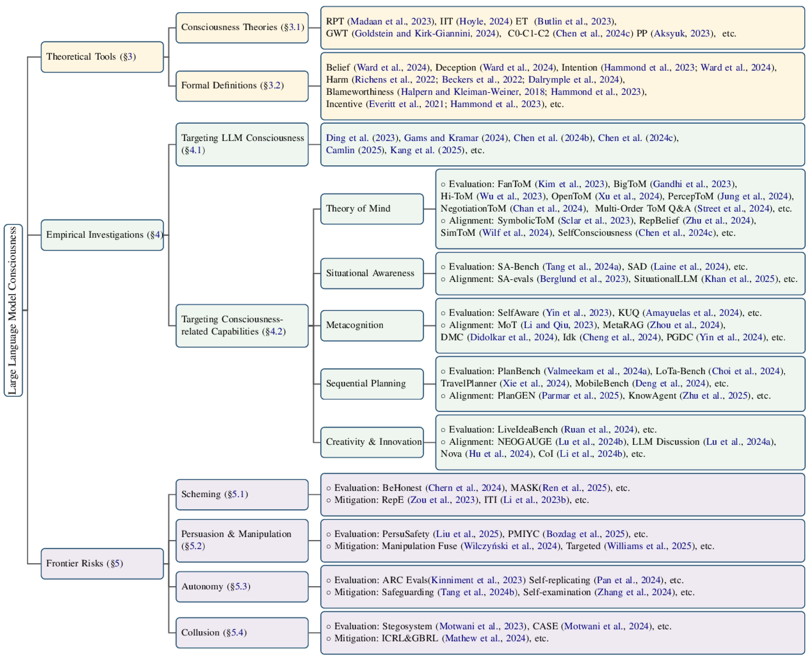Click the vertical Large Language Model Consciousness root

click(x=13, y=310)
